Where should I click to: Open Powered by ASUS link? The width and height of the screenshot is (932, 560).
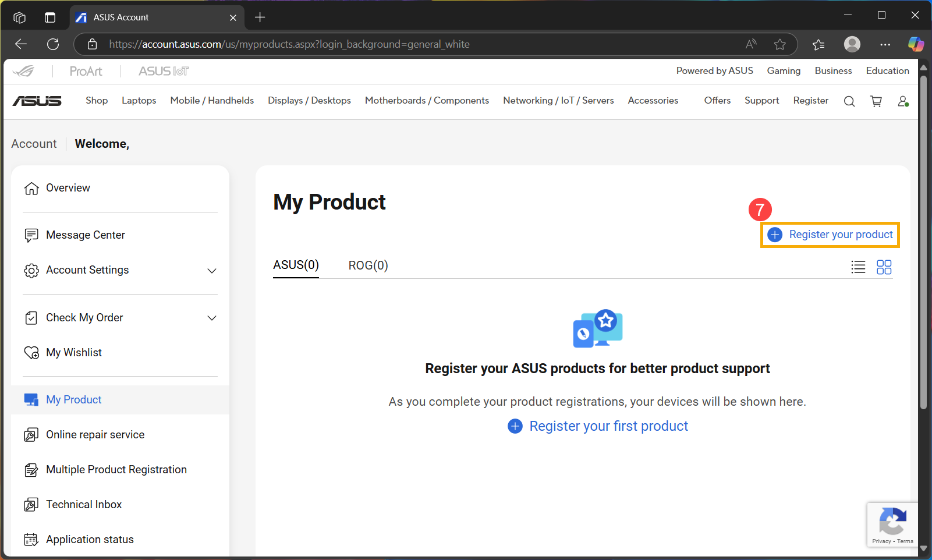tap(714, 71)
